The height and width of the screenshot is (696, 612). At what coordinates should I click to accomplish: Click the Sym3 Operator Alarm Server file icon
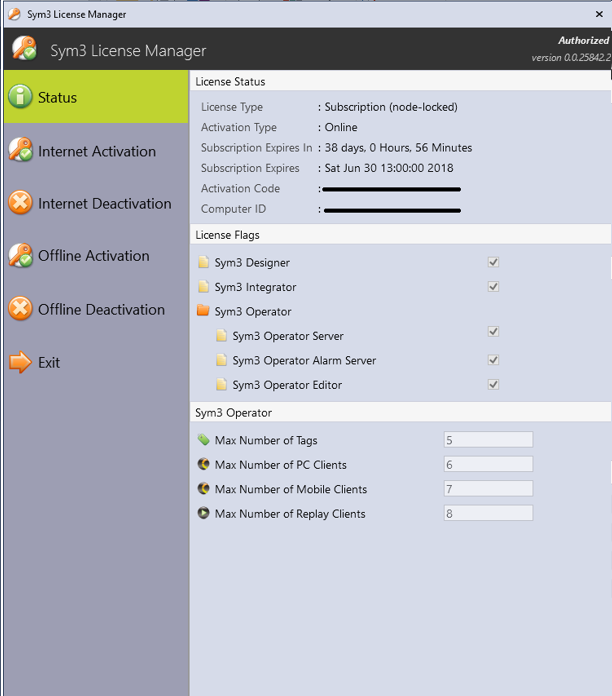pos(221,360)
